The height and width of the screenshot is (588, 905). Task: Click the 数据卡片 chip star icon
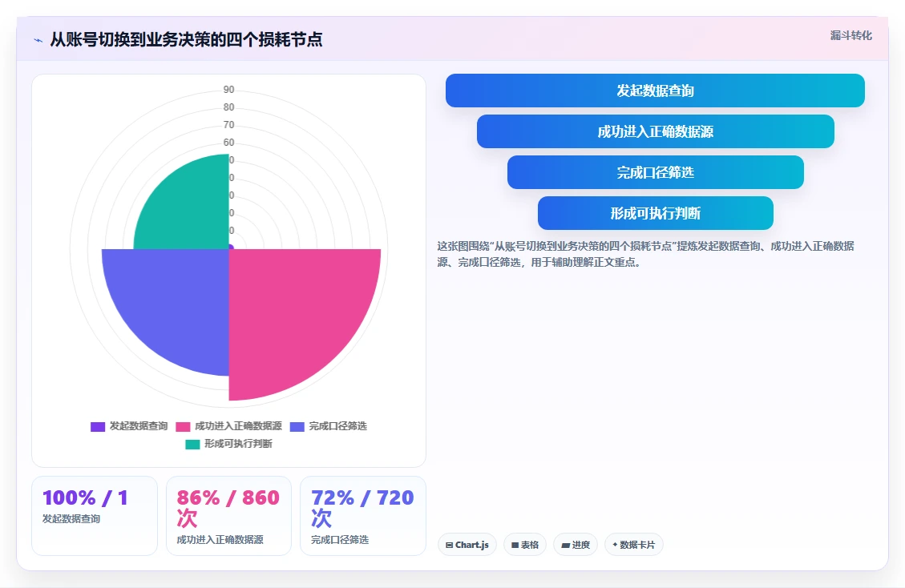coord(615,545)
